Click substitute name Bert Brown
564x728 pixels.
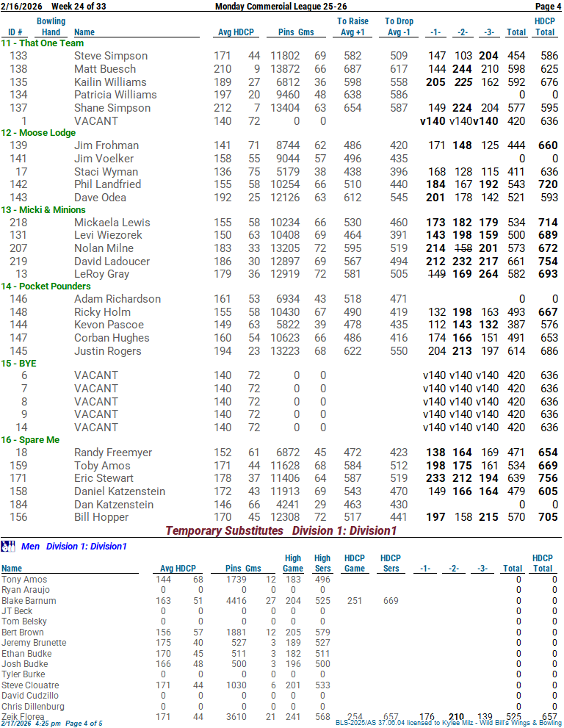point(22,633)
